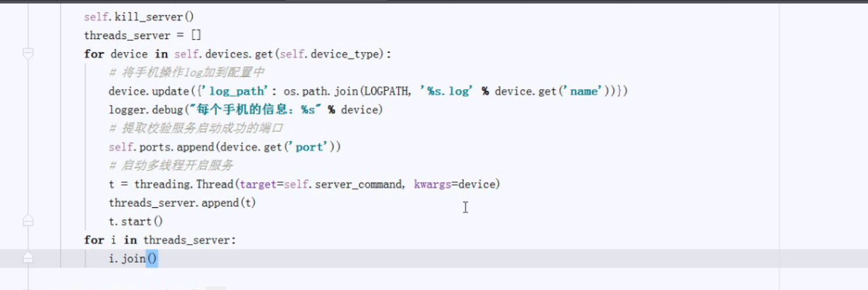
Task: Click the comment '# 将手机操作log加到配置中'
Action: click(187, 73)
